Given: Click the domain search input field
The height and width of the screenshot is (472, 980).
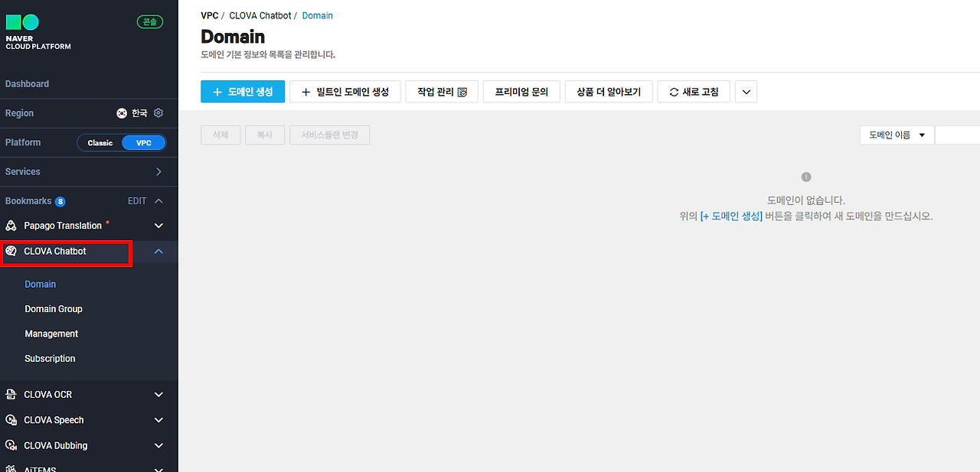Looking at the screenshot, I should (958, 135).
